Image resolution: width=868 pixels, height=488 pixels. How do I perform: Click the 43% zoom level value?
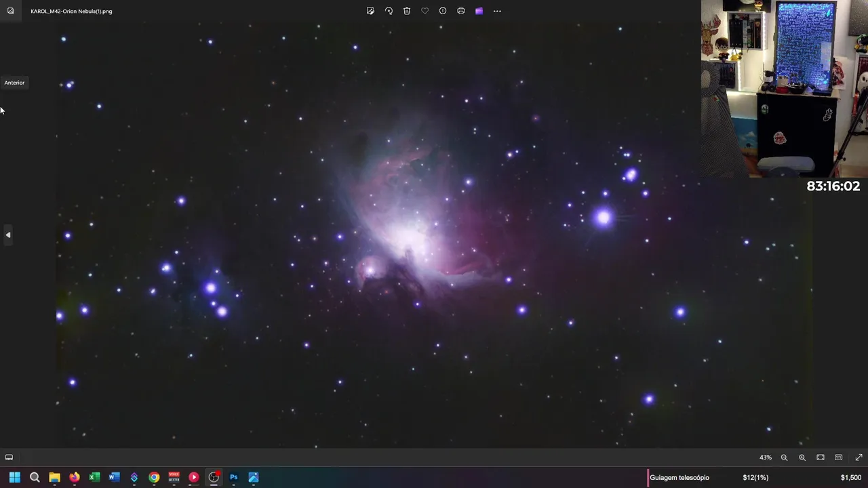(765, 457)
